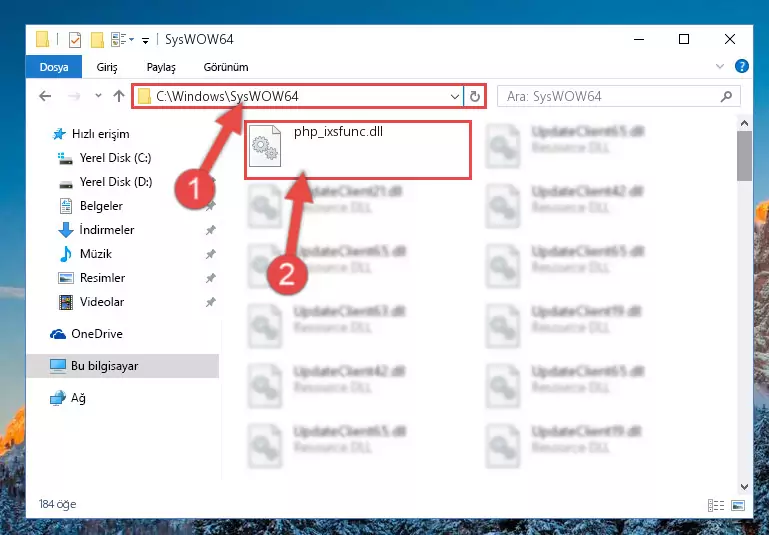Open Help via the blue question mark
The height and width of the screenshot is (535, 769).
coord(742,66)
